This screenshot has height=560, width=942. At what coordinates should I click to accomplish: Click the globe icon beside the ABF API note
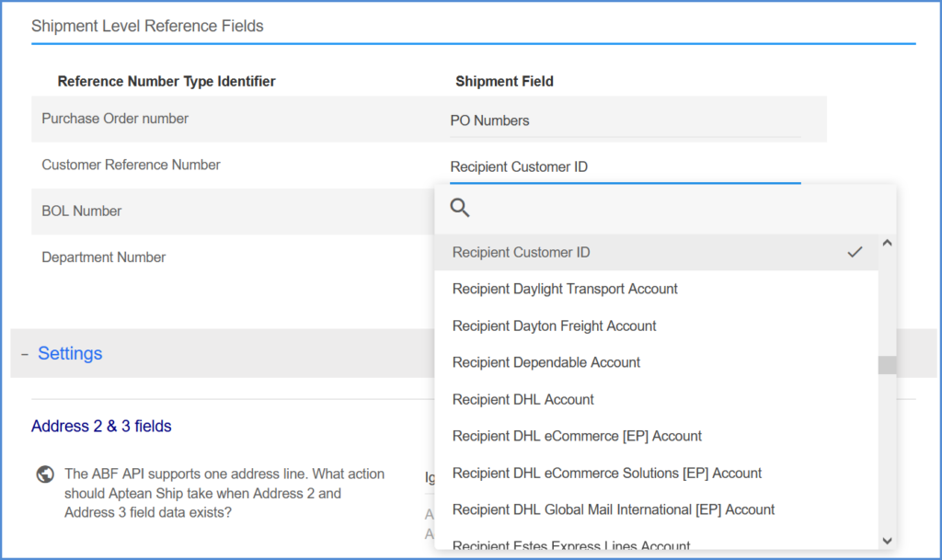44,474
